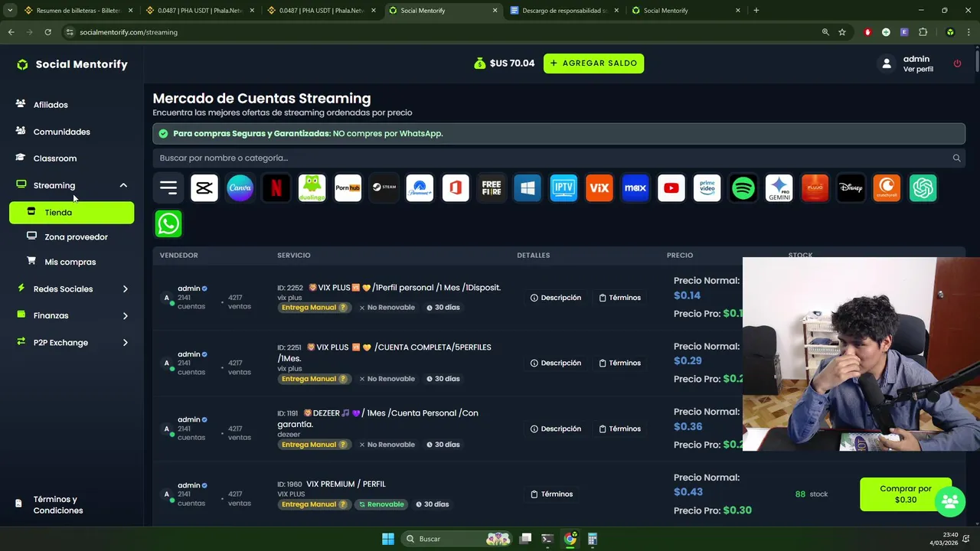Filter streaming accounts by CapCut icon
Viewport: 980px width, 551px height.
[204, 187]
